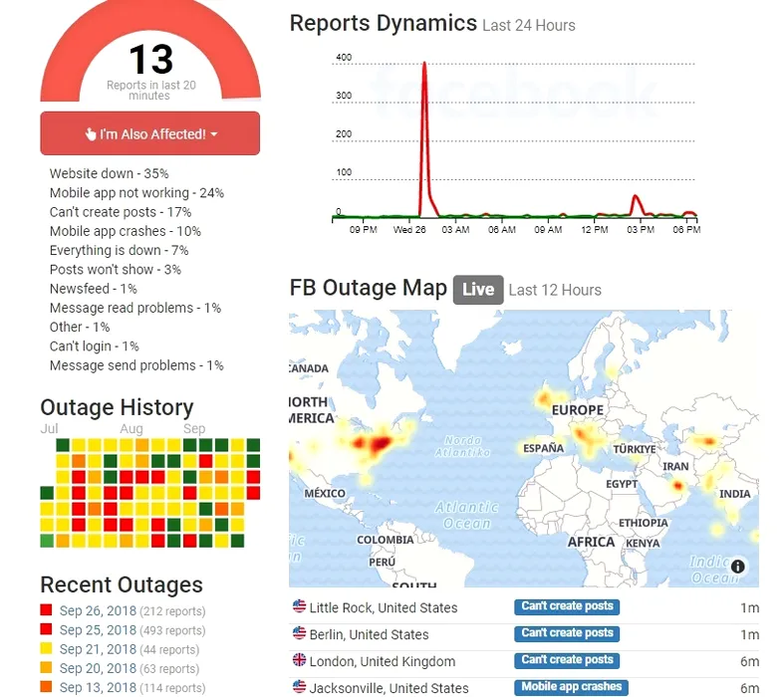Click Message read problems - 1% entry
Screen dimensions: 784x697
pos(135,308)
